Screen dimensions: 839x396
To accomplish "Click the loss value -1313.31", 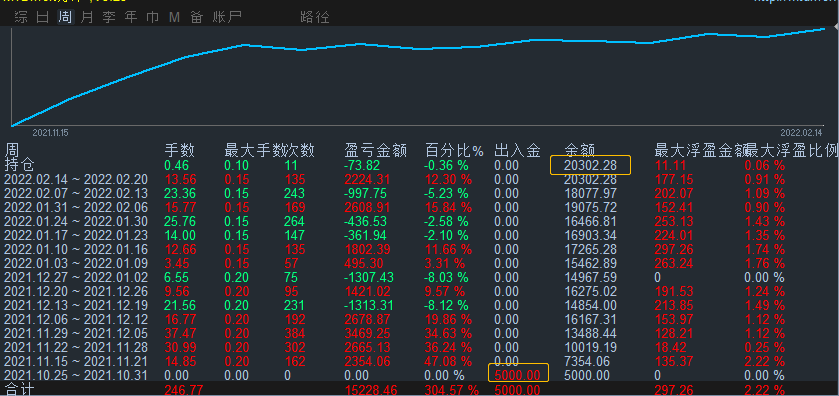I will pyautogui.click(x=369, y=305).
